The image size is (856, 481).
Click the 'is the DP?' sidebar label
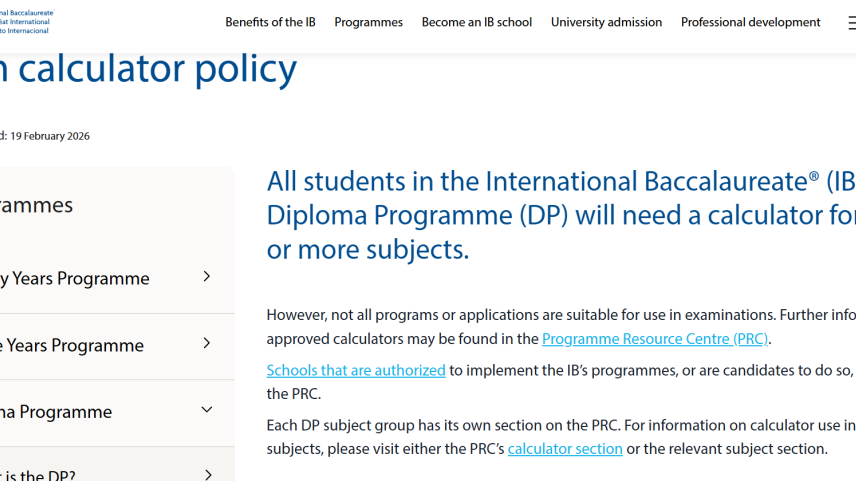tap(38, 474)
